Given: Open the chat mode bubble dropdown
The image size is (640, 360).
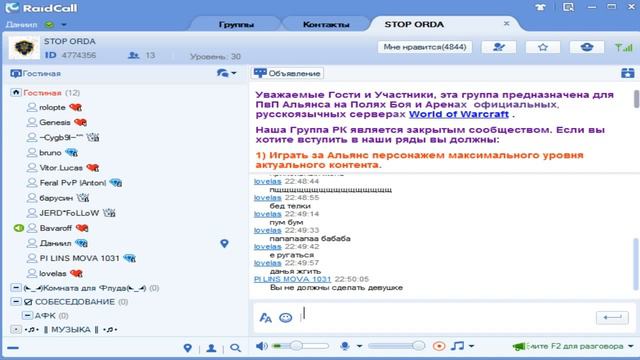Looking at the screenshot, I should [226, 73].
